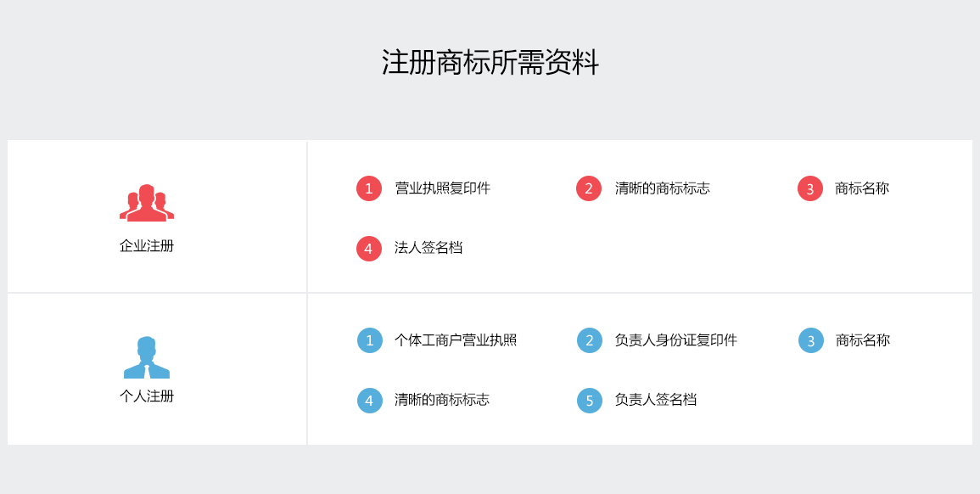
Task: Click red number 3 circle badge
Action: (810, 188)
